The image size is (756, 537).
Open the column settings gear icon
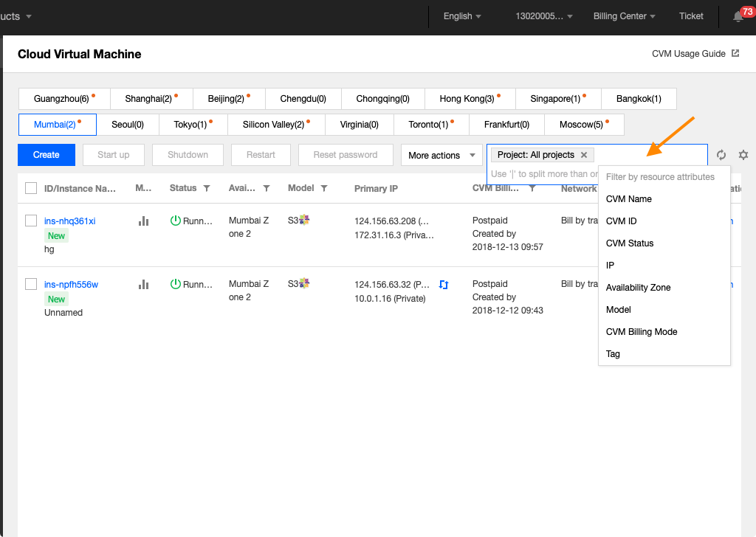[x=743, y=155]
